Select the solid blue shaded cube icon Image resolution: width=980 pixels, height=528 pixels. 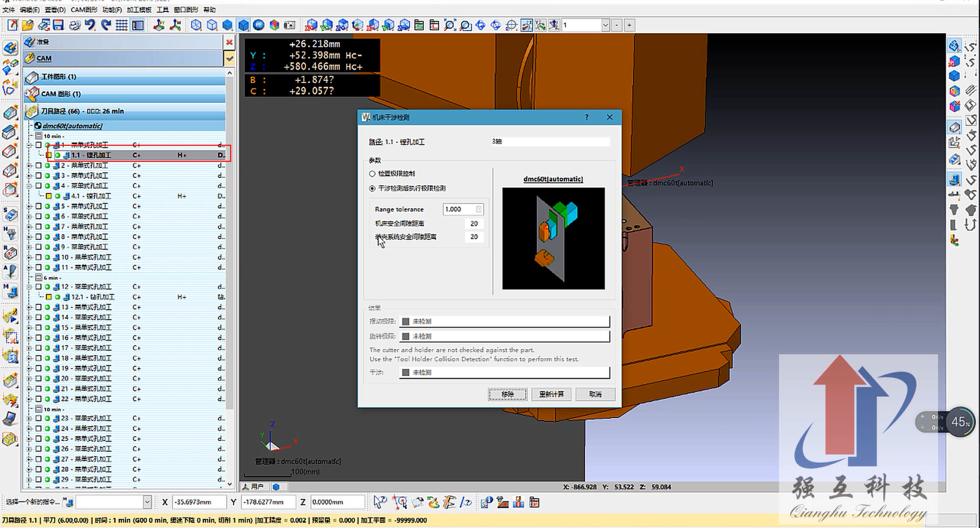tap(243, 25)
